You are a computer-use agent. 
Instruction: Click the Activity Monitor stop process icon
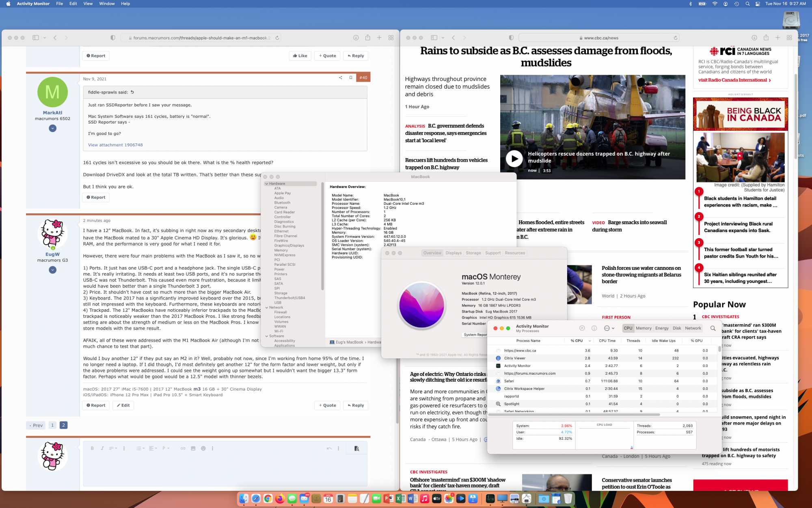[582, 328]
